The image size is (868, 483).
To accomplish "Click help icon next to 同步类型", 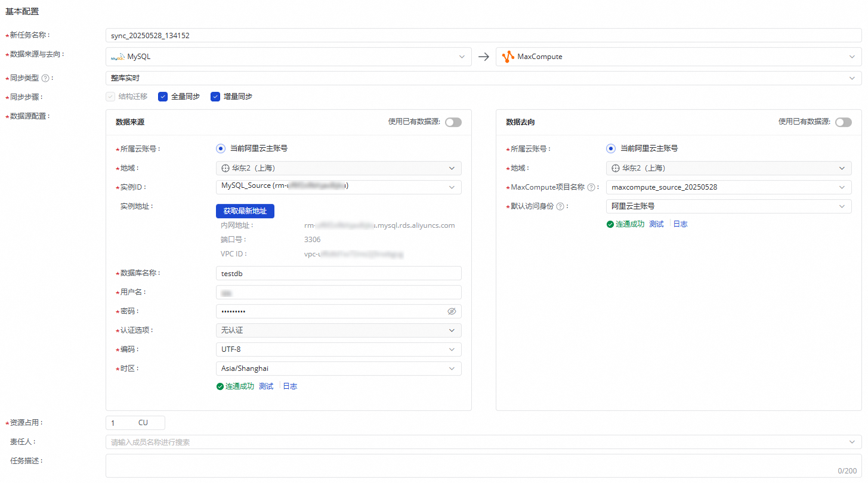I will [45, 78].
